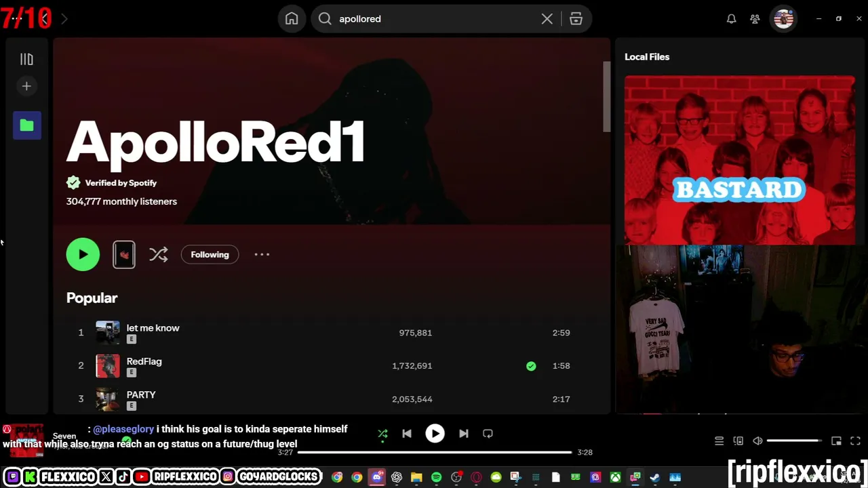Open more options for ApolloRed1

point(262,255)
